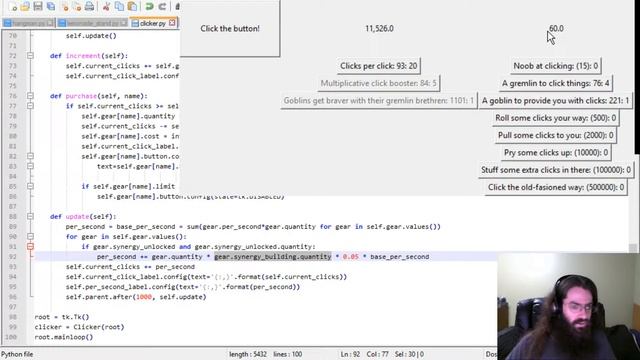Create a new file with the New toolbar icon
The image size is (640, 360).
pyautogui.click(x=13, y=6)
